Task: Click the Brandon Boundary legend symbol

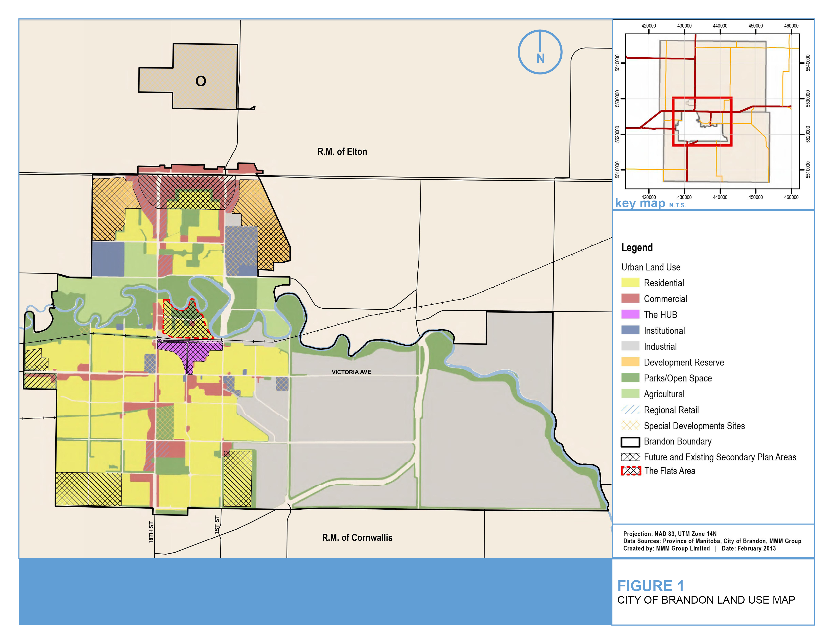Action: [x=630, y=442]
